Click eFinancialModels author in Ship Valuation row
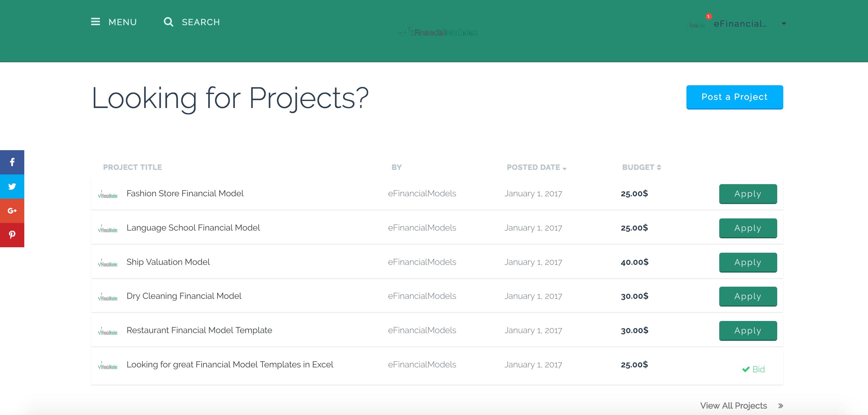 (x=422, y=262)
